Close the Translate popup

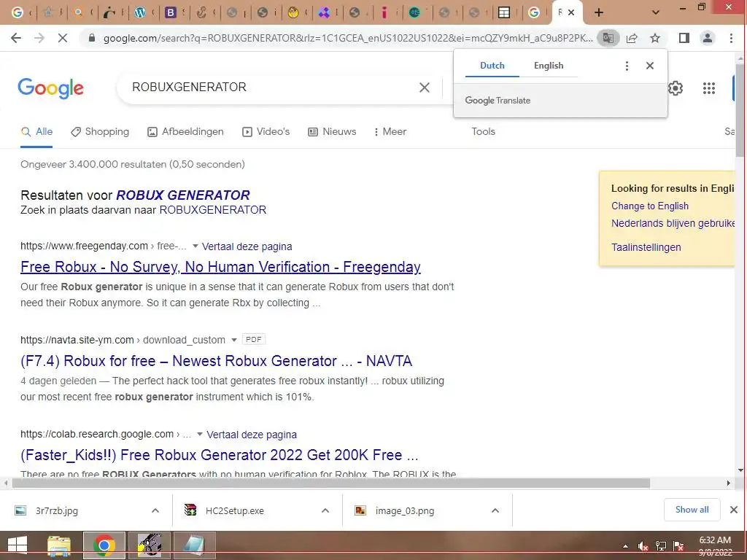point(650,66)
